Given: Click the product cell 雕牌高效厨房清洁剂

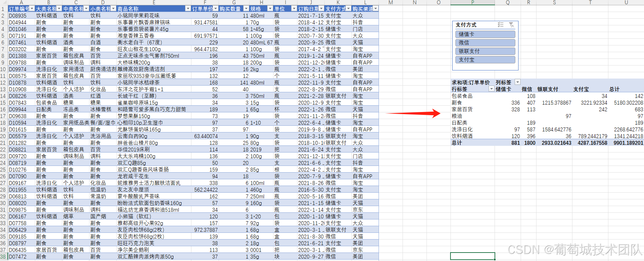Looking at the screenshot, I should point(154,69).
